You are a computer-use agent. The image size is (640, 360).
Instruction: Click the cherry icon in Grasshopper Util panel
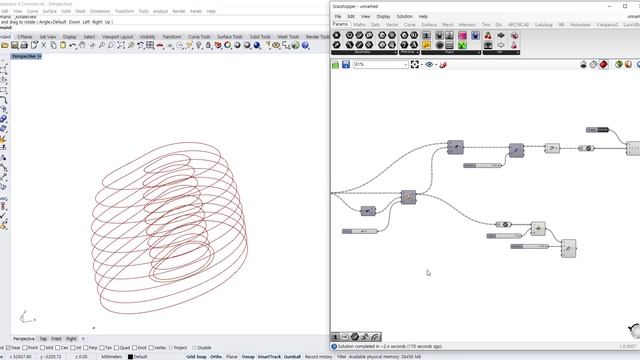tap(488, 36)
